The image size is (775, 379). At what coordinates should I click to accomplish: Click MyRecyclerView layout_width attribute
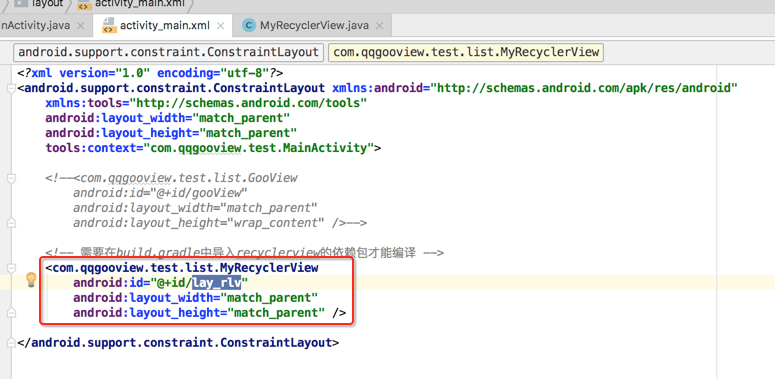pos(196,297)
